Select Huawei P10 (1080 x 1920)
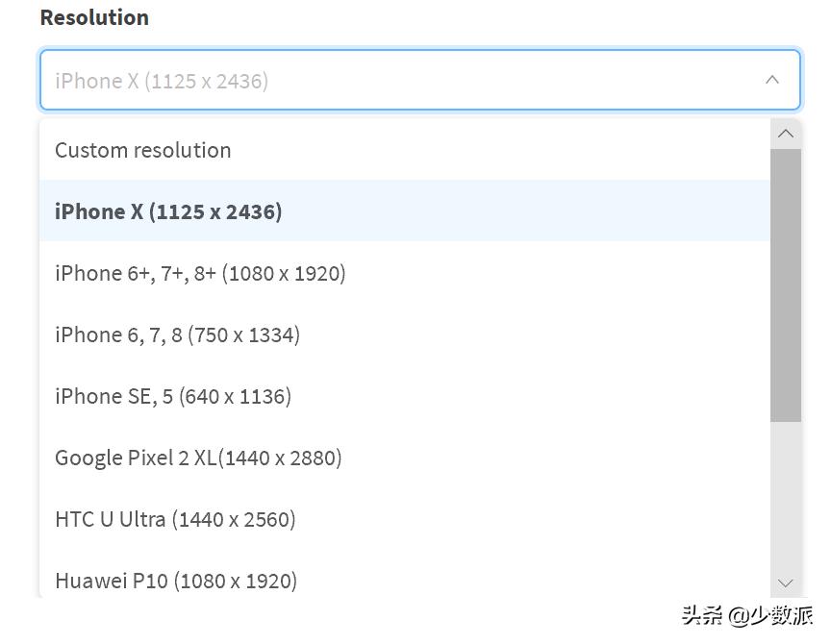Viewport: 831px width, 644px height. tap(176, 581)
